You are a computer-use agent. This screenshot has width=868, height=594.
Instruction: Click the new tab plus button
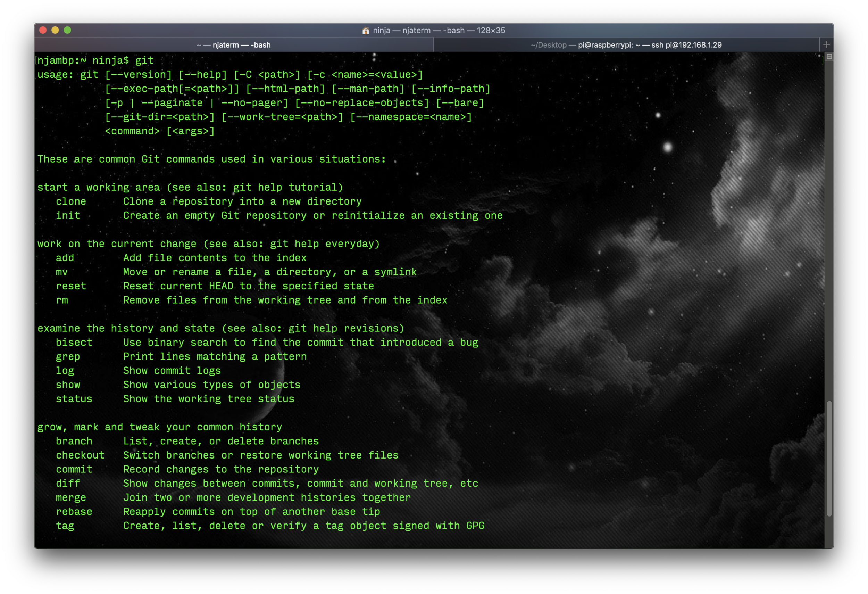pos(826,45)
